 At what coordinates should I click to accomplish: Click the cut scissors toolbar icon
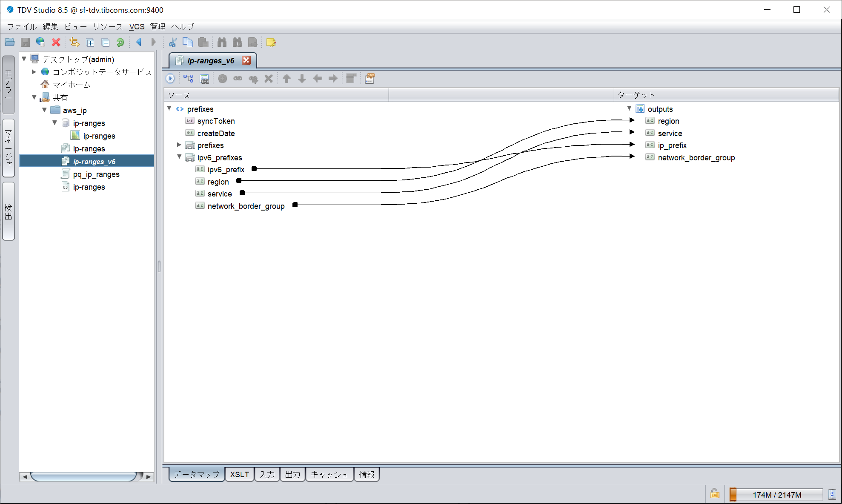click(172, 42)
